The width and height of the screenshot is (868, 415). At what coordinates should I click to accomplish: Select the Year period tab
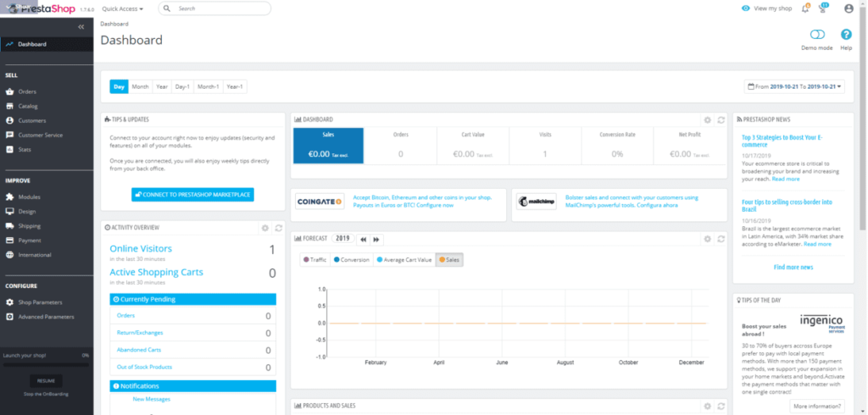click(162, 87)
